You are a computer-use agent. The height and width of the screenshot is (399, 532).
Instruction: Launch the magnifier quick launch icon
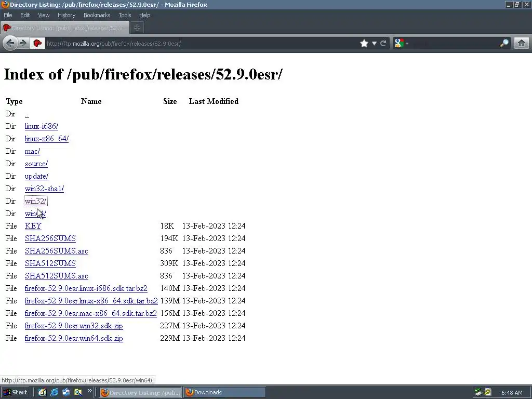[78, 393]
